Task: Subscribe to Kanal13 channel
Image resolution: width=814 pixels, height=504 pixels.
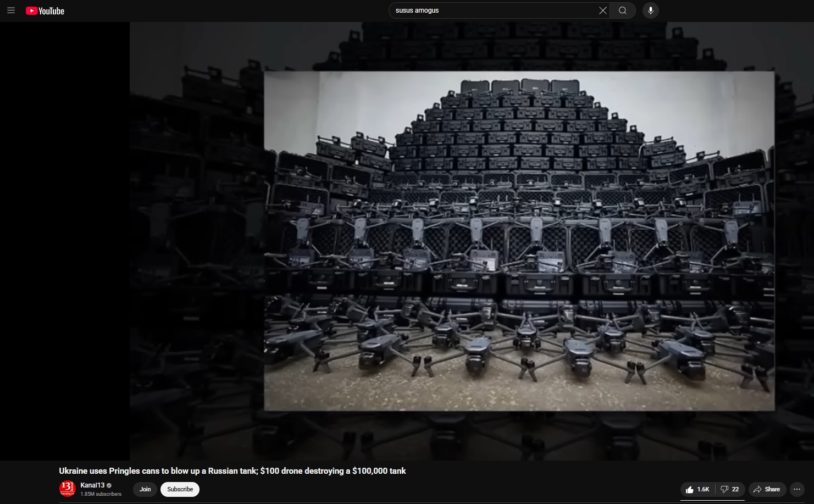Action: coord(180,489)
